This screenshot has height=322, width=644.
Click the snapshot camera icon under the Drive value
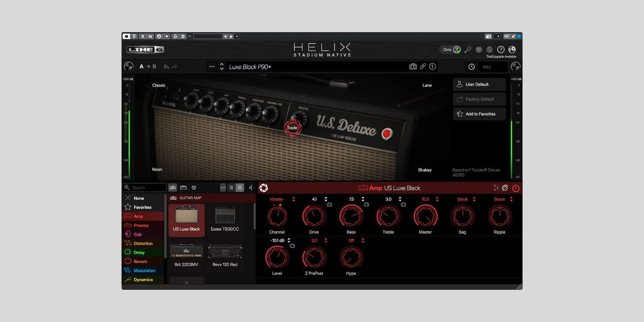tap(329, 204)
